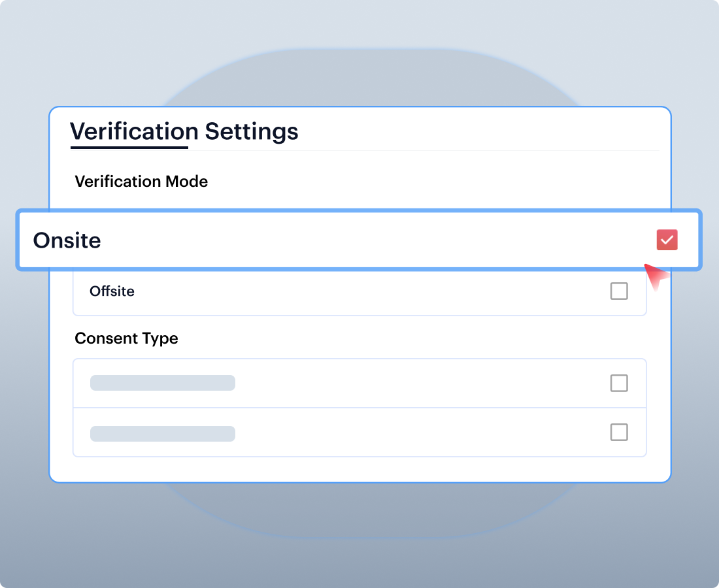Viewport: 719px width, 588px height.
Task: Click the second Consent Type placeholder bar
Action: tap(163, 433)
